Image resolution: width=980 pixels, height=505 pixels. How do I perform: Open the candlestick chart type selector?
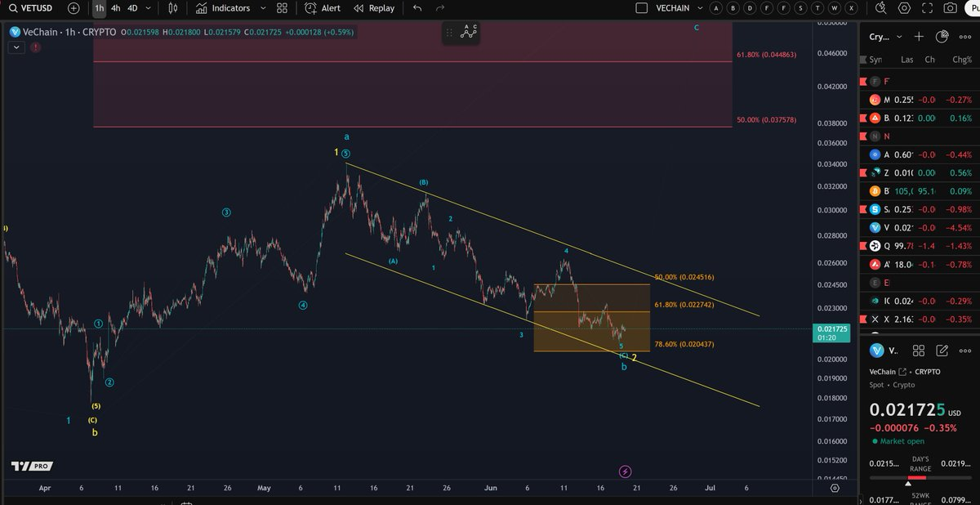click(x=172, y=8)
